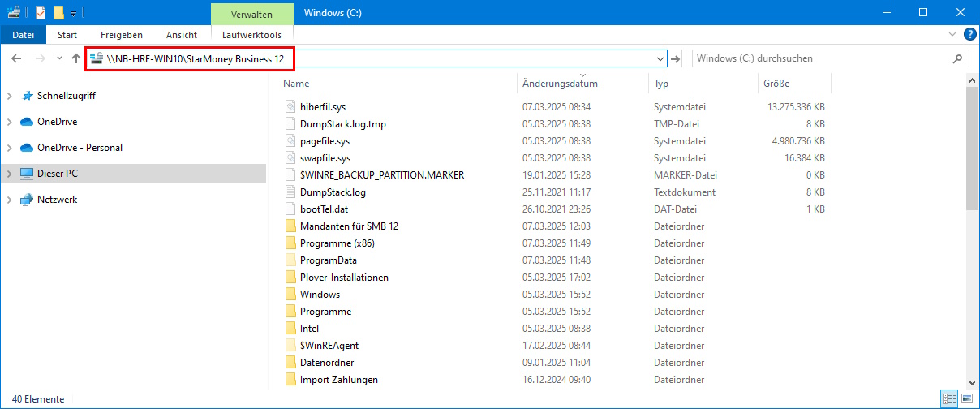Viewport: 980px width, 409px height.
Task: Select the Verwalten contextual tab
Action: [x=251, y=13]
